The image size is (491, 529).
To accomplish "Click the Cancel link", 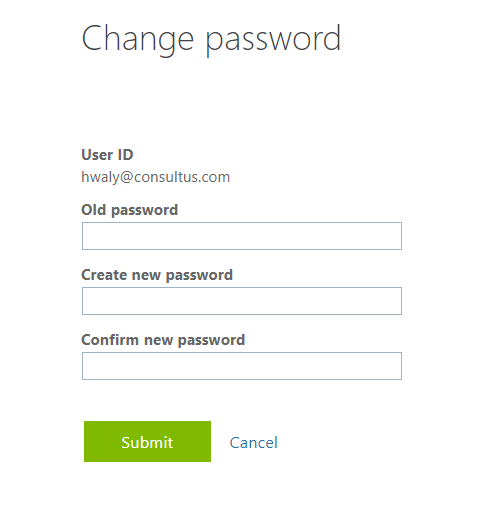I will 254,442.
